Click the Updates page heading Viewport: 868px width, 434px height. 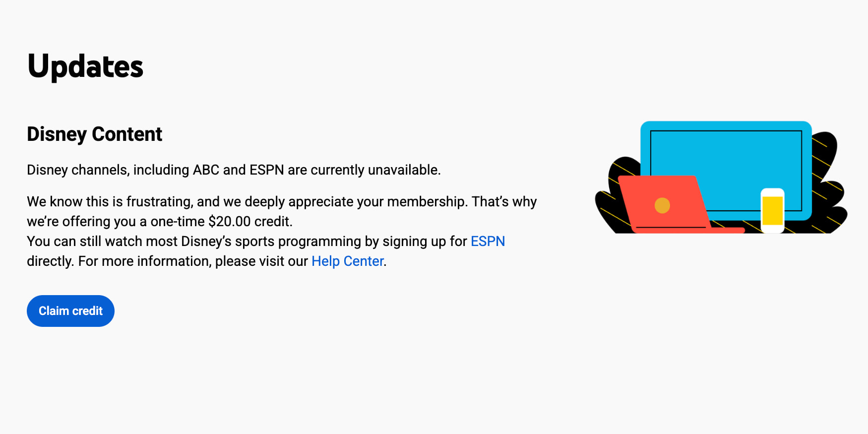tap(85, 66)
